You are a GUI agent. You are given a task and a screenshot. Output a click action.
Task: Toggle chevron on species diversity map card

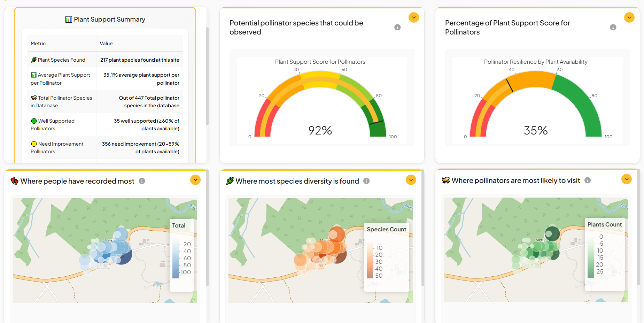(411, 180)
